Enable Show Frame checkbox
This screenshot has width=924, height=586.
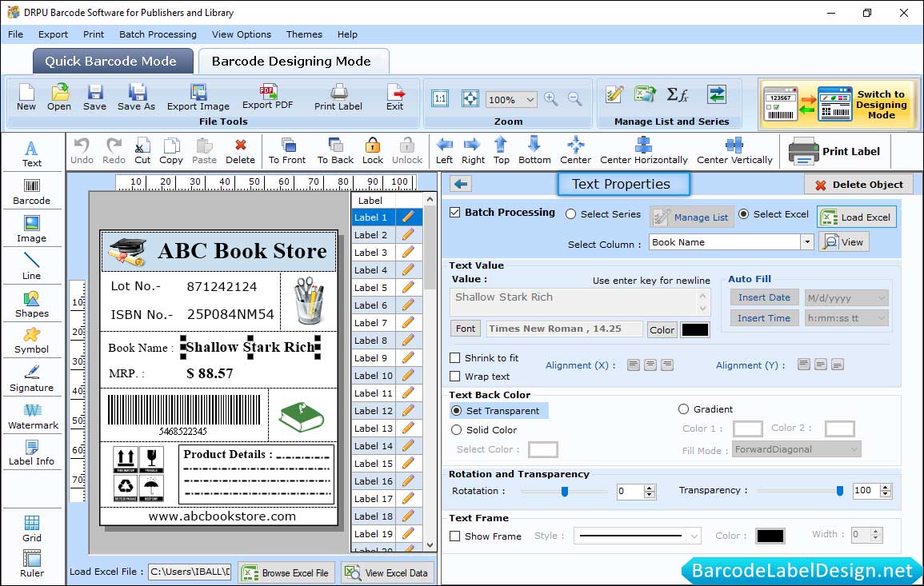(455, 536)
